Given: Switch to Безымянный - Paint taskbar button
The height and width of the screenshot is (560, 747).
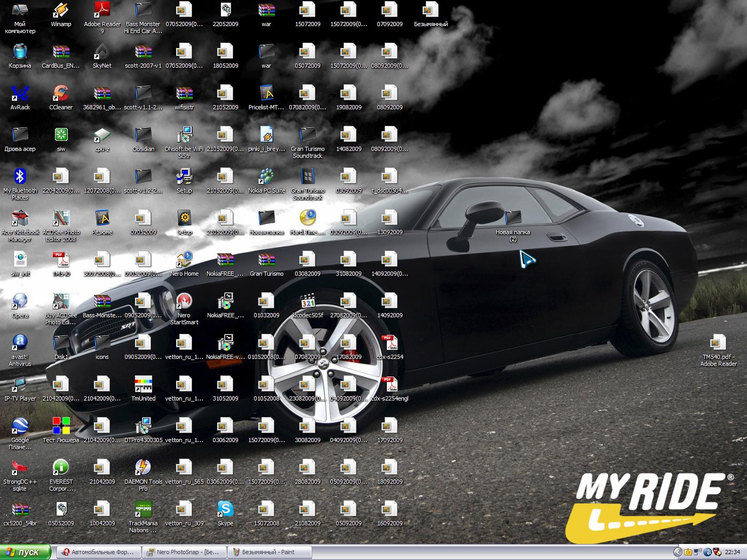Looking at the screenshot, I should (x=269, y=552).
